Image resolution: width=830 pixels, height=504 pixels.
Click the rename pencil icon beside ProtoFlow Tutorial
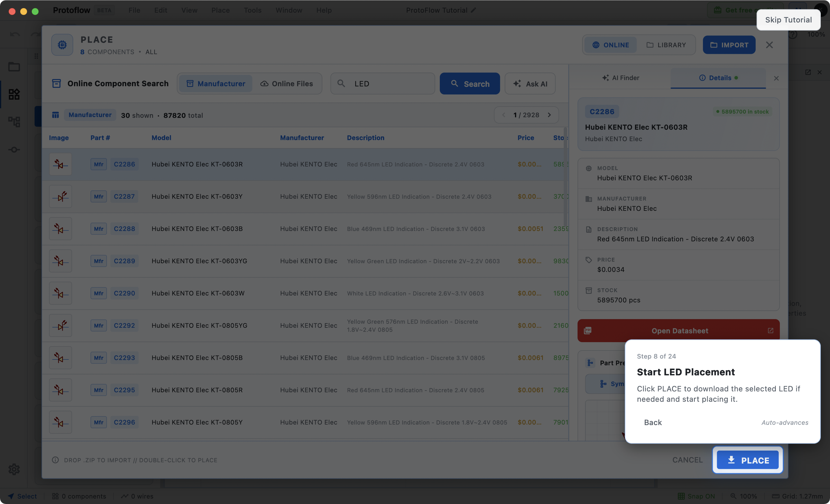coord(473,10)
